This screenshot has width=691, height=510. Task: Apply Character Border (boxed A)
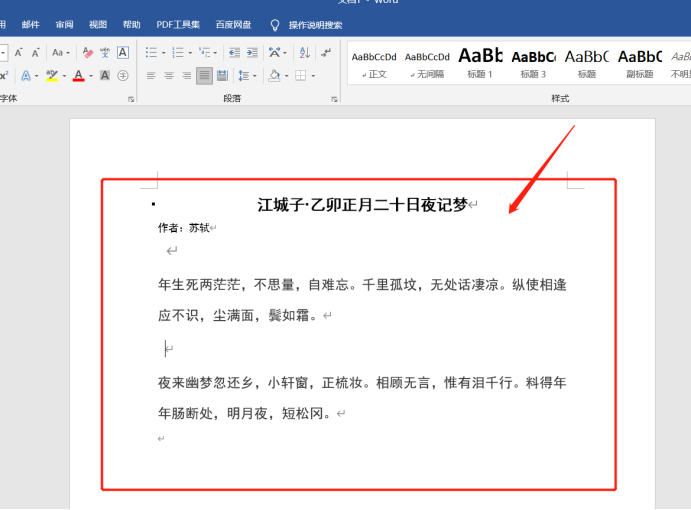click(123, 53)
